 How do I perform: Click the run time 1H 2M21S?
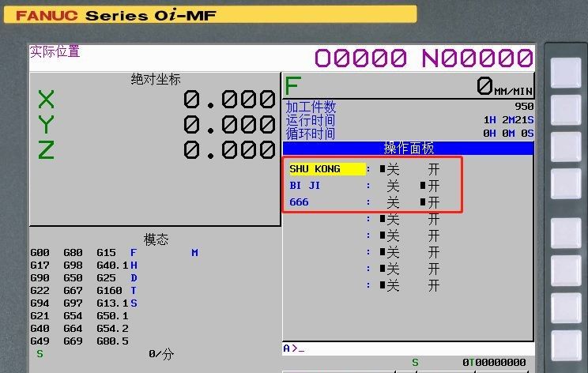508,120
